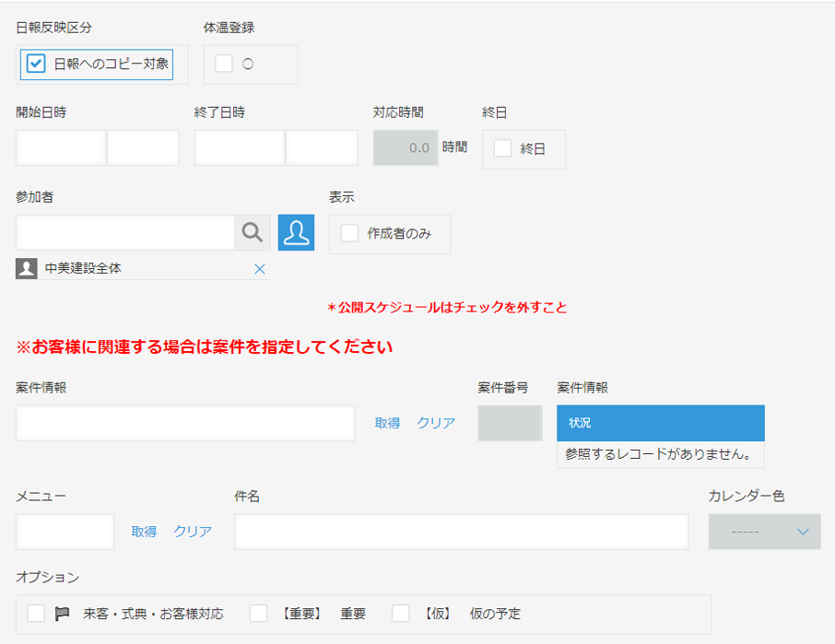Click クリア next to メニュー

193,532
